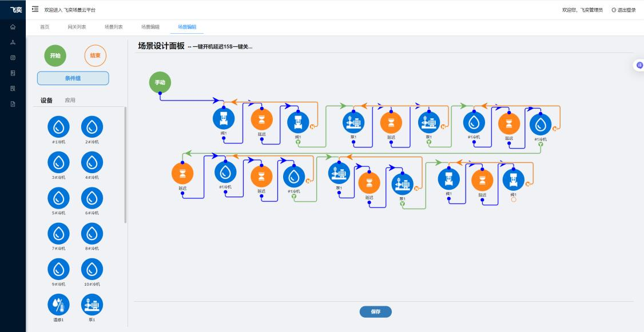Click the 退出登录 logout link
This screenshot has height=332, width=644.
[623, 10]
